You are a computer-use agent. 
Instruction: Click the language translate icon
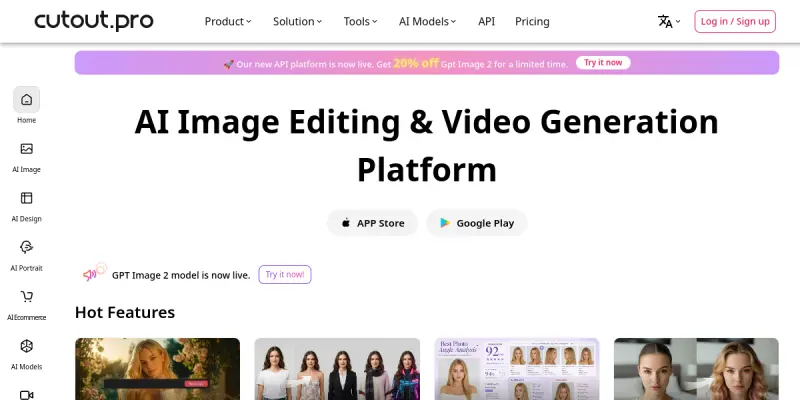click(665, 21)
